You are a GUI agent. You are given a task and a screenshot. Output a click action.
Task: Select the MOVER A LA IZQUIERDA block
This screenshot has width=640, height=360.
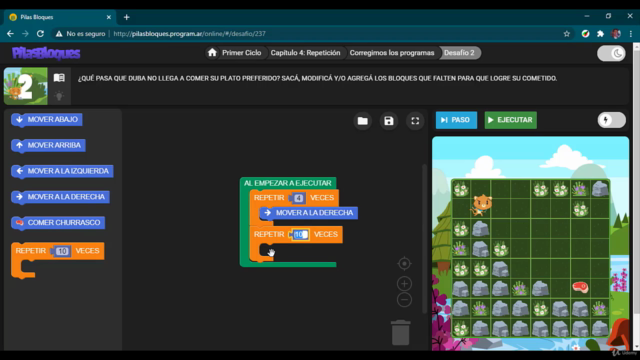(62, 171)
